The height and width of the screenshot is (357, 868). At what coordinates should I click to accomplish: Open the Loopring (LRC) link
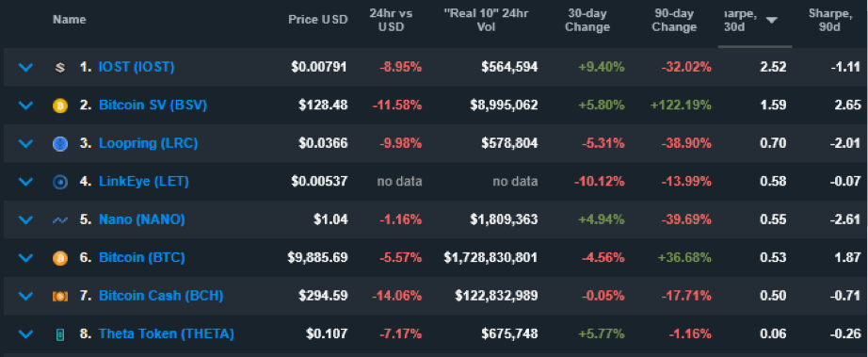(x=148, y=143)
